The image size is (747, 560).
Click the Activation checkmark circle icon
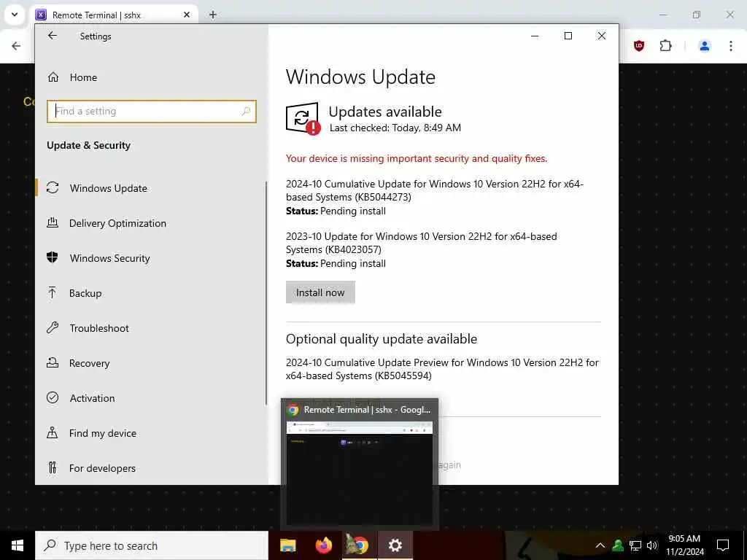(53, 397)
